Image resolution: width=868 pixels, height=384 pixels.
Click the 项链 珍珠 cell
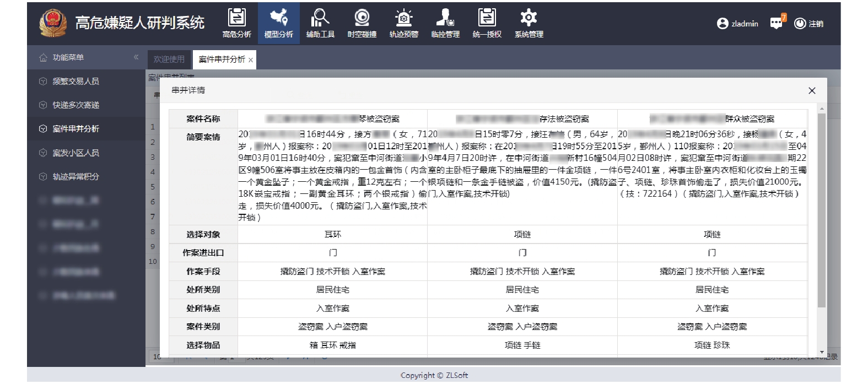point(712,345)
